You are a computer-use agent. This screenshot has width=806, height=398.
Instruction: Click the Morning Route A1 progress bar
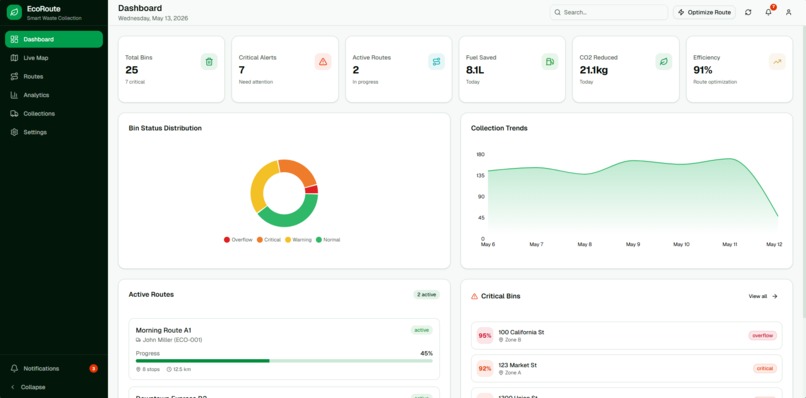click(x=284, y=361)
